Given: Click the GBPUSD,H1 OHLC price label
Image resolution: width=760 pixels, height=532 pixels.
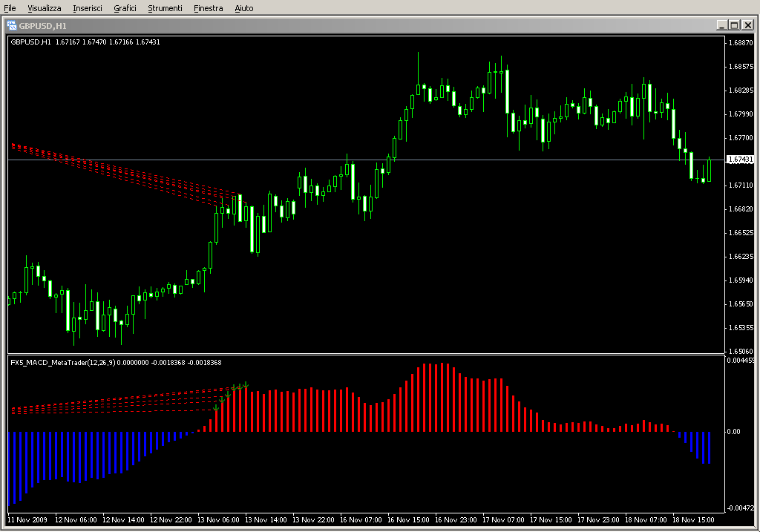Looking at the screenshot, I should pos(85,42).
